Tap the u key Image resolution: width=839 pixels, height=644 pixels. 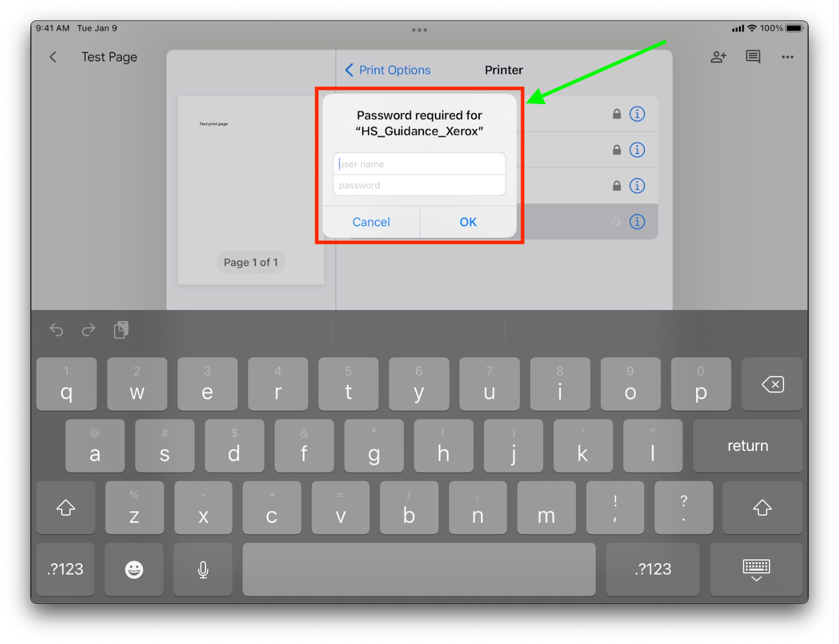[x=490, y=384]
